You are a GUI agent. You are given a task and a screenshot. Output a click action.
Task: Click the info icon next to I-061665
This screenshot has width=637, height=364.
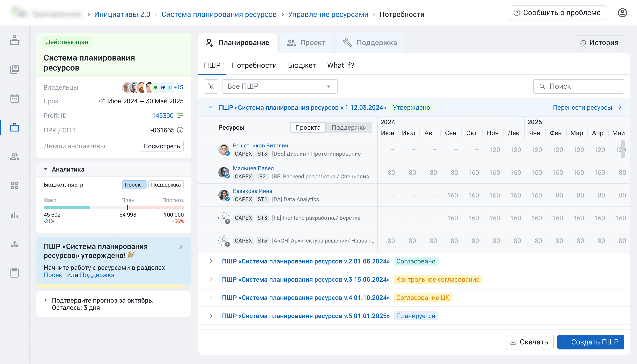pyautogui.click(x=180, y=130)
